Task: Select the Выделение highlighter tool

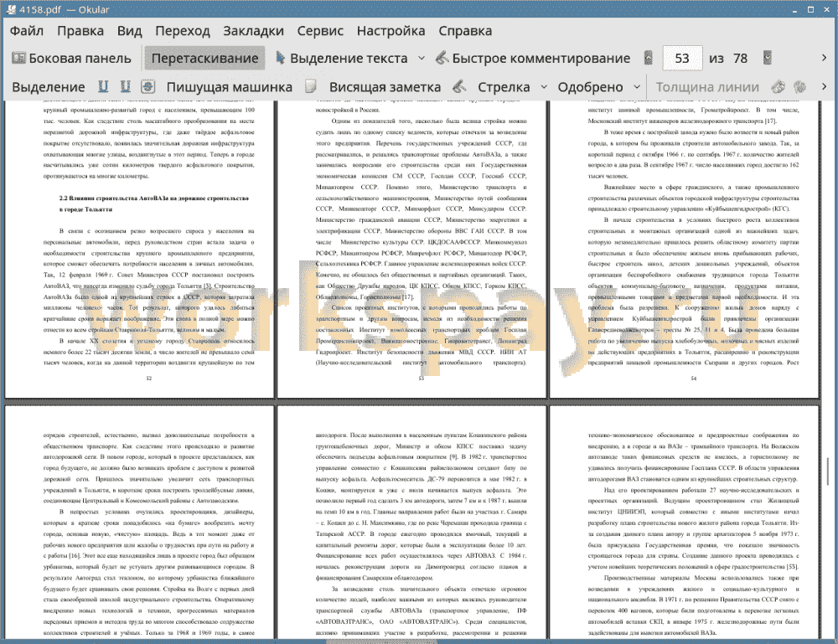Action: [48, 87]
